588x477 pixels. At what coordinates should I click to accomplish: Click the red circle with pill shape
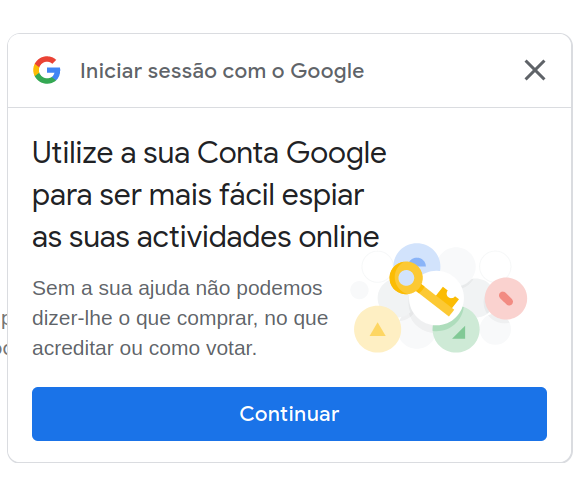(506, 298)
